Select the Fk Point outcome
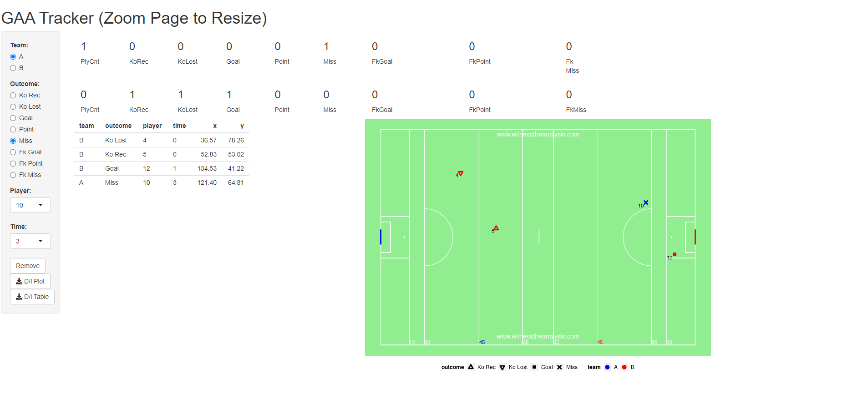 pyautogui.click(x=13, y=163)
